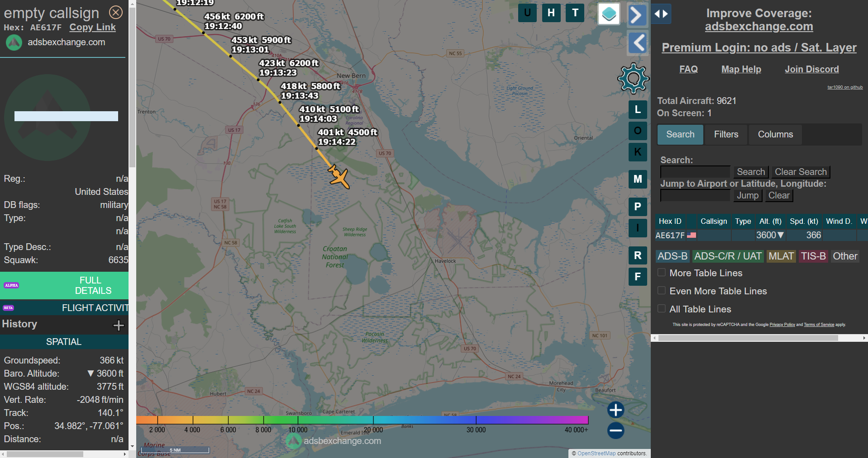
Task: Open the Premium Login link
Action: point(759,47)
